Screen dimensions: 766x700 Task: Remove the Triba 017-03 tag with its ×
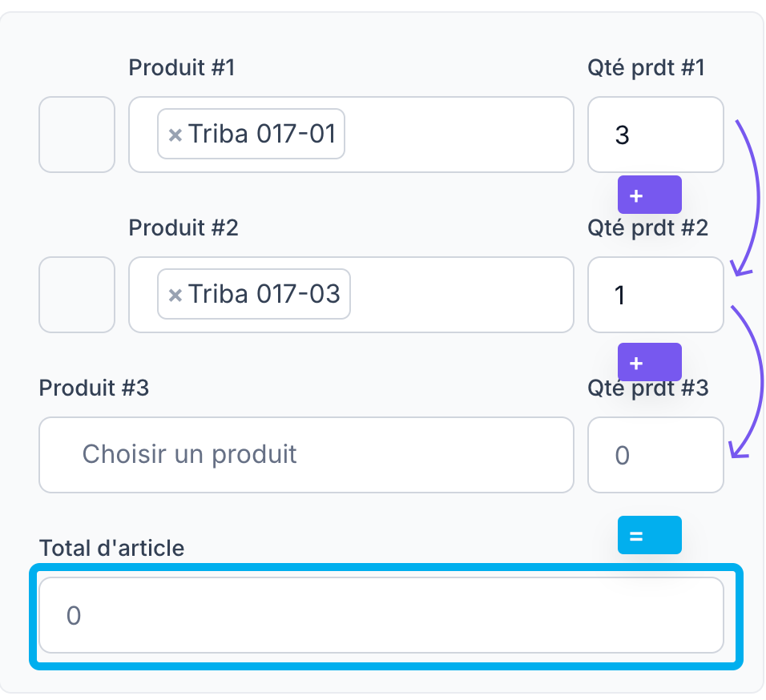[x=175, y=296]
